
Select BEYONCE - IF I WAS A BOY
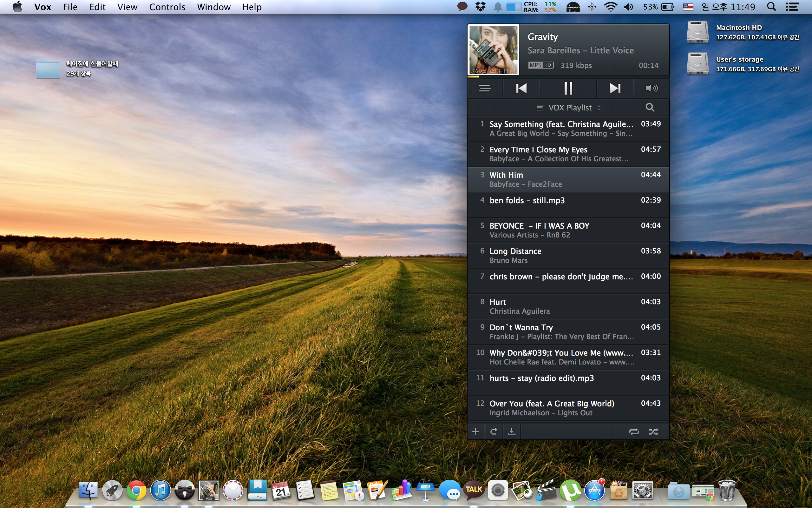tap(568, 231)
